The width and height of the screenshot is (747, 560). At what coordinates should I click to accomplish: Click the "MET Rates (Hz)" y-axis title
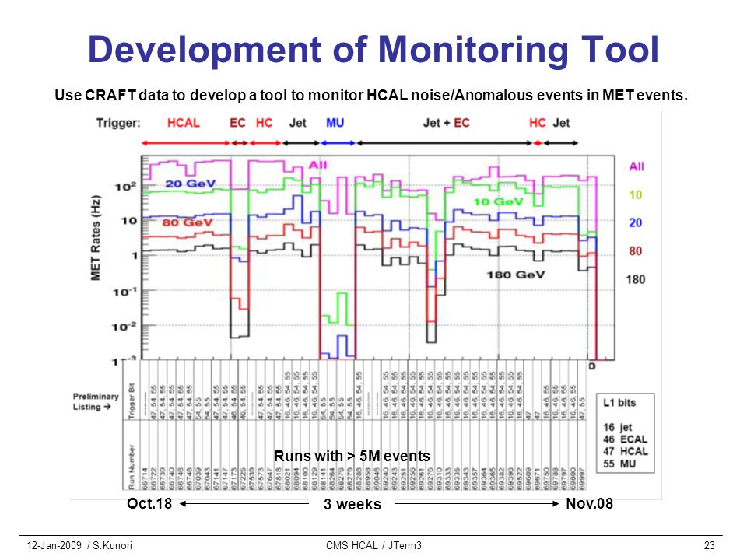(96, 238)
